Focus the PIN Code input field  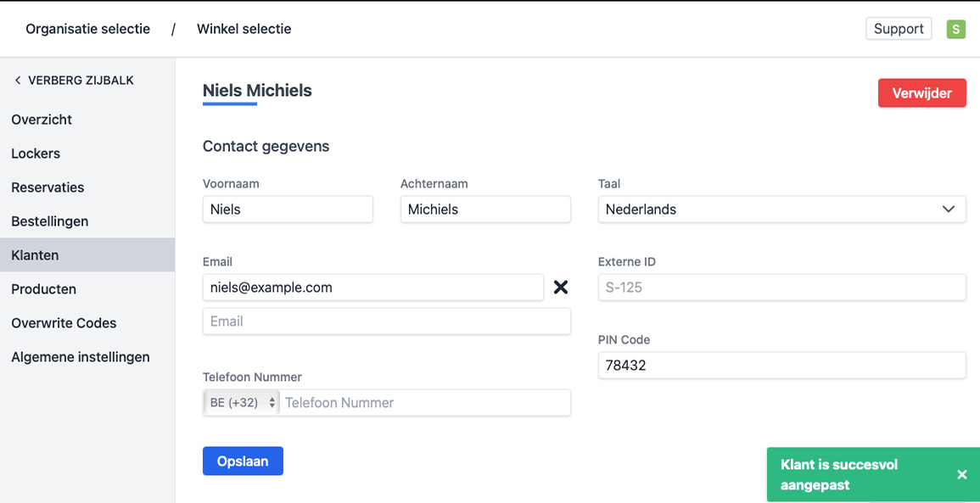click(x=781, y=366)
